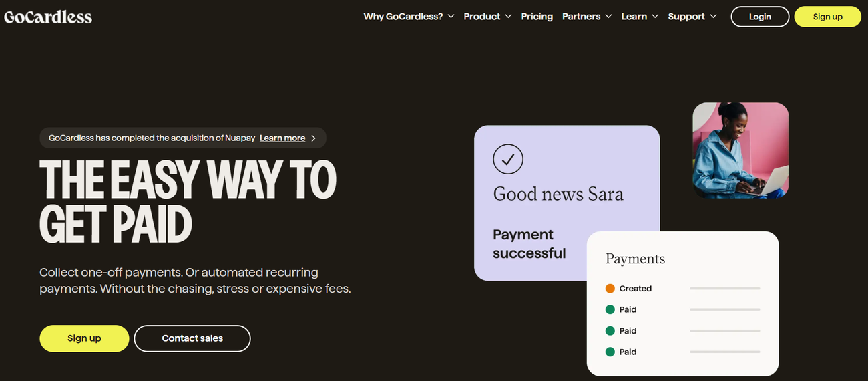Click the yellow Sign up button in header
Image resolution: width=868 pixels, height=381 pixels.
(827, 17)
